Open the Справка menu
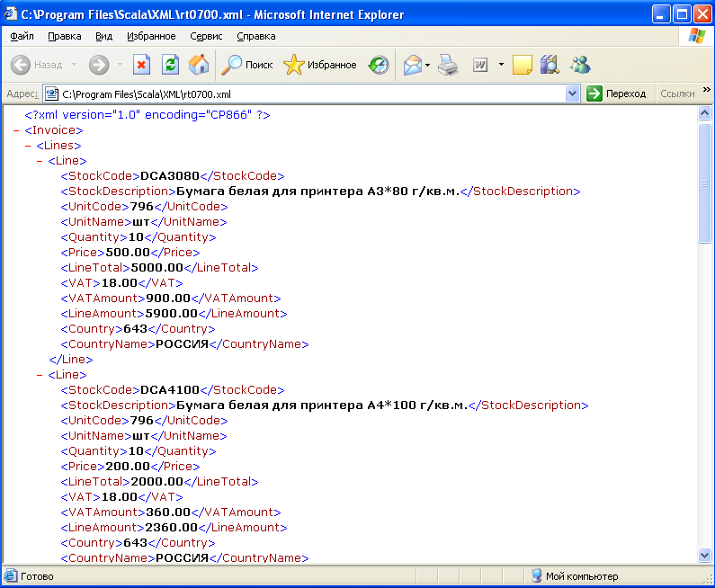This screenshot has width=715, height=588. (x=255, y=36)
